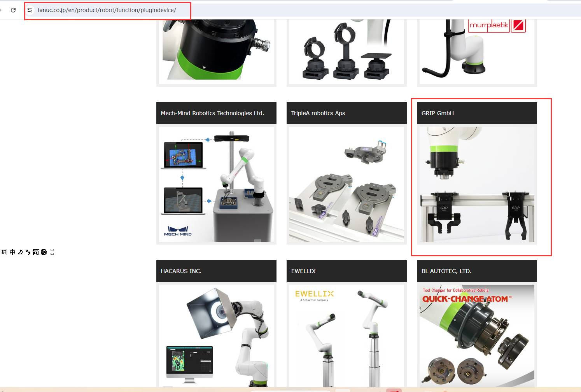View TripleA tool changer product image

pyautogui.click(x=346, y=184)
